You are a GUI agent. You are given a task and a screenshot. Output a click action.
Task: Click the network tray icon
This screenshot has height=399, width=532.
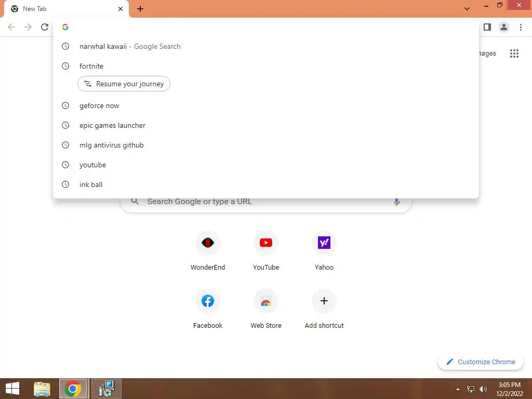[x=471, y=389]
